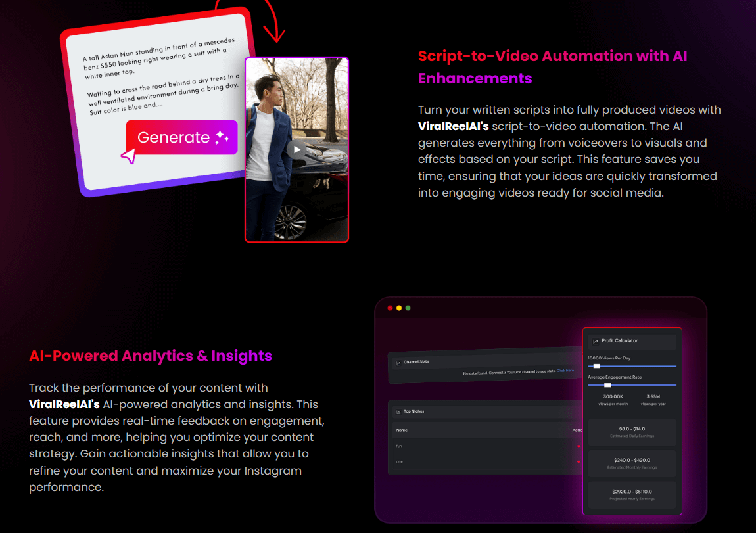Click the '3.65M' views per year value
Screen dimensions: 756x533
pyautogui.click(x=653, y=396)
